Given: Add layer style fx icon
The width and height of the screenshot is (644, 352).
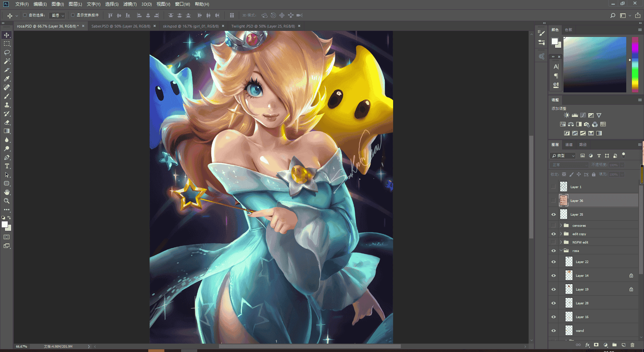Looking at the screenshot, I should click(587, 345).
